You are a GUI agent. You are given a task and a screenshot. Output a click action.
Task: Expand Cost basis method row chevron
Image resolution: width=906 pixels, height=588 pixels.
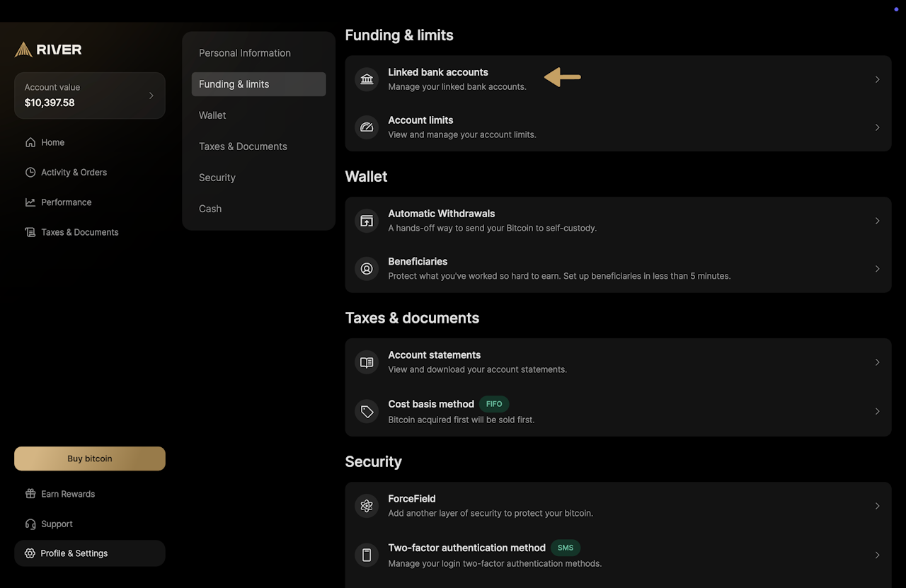(877, 411)
